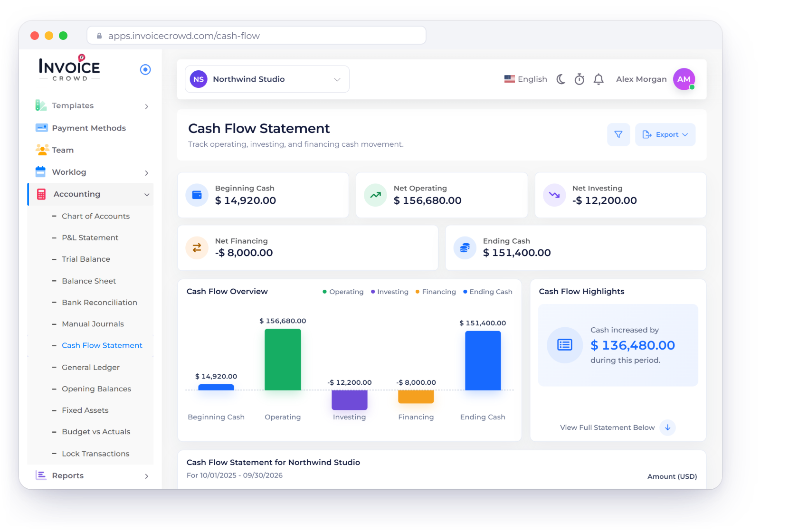Click the Cash Flow Highlights list icon
This screenshot has width=798, height=532.
click(565, 345)
